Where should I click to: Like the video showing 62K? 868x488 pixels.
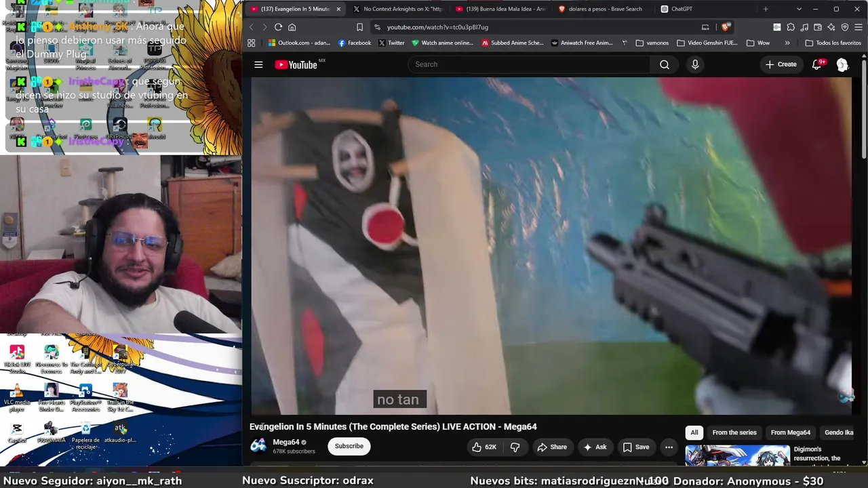(484, 447)
